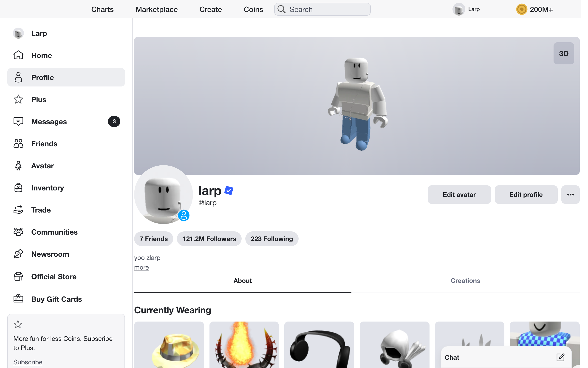Click the search magnifier icon
This screenshot has height=368, width=588.
coord(281,9)
